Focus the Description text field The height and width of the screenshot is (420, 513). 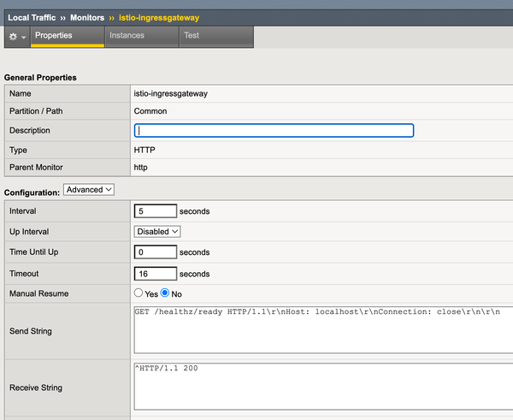pyautogui.click(x=274, y=131)
